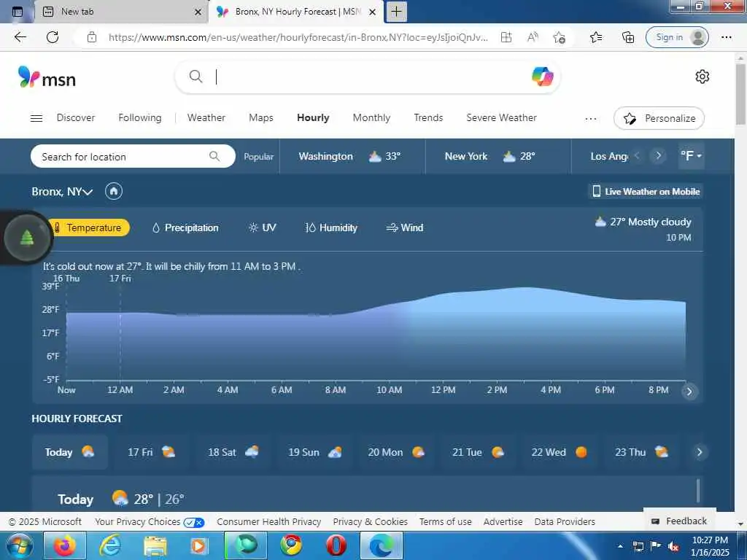
Task: Switch chart to UV
Action: 263,227
